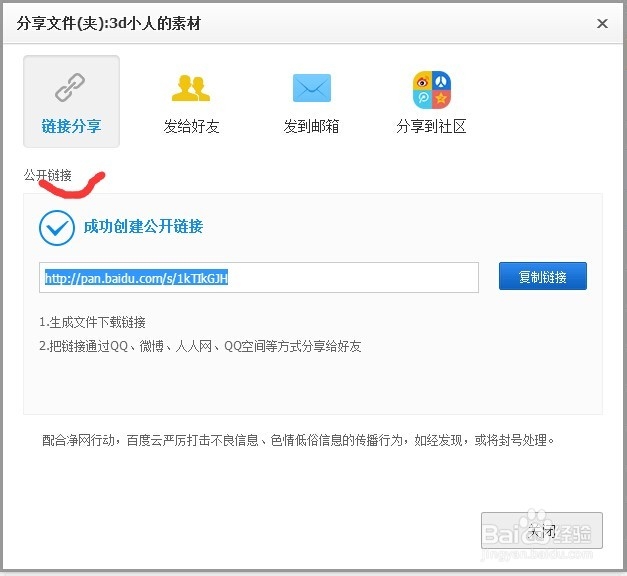
Task: Click the share URL input field
Action: click(259, 278)
